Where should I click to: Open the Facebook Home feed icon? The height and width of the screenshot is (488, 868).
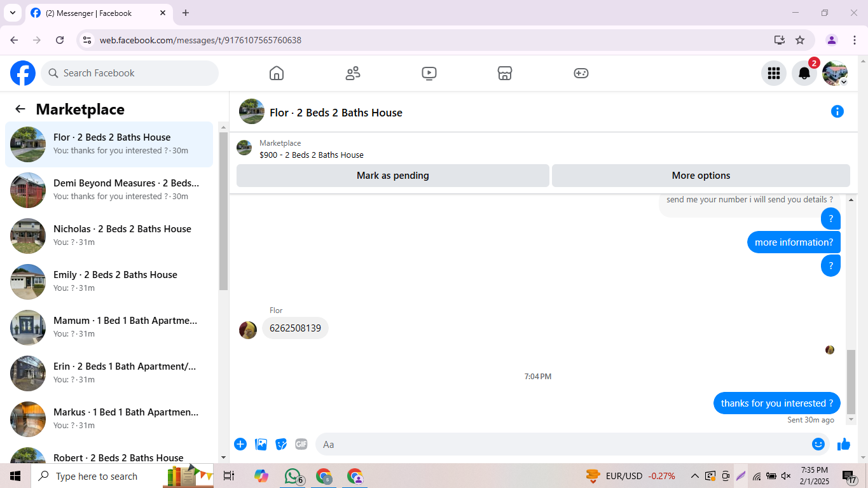[277, 73]
